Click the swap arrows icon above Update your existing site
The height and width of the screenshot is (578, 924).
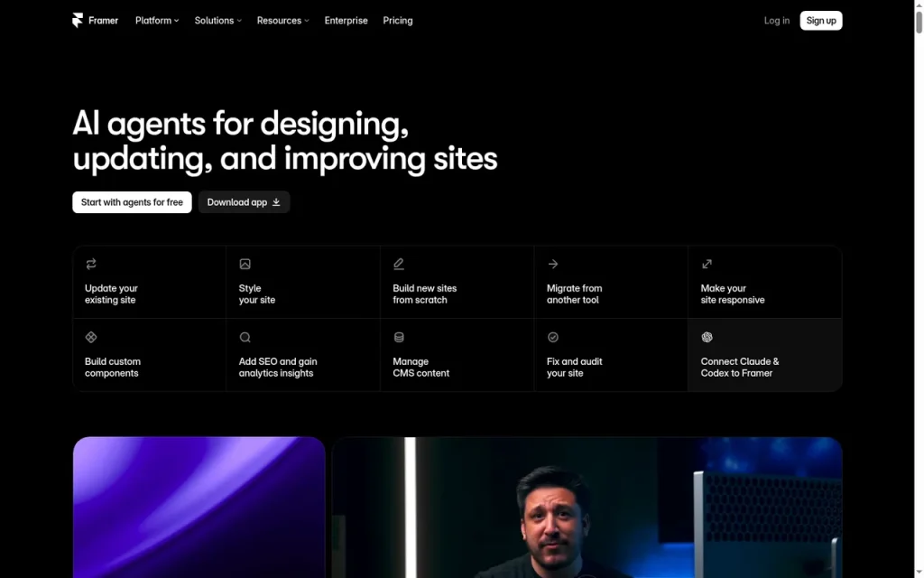(91, 264)
